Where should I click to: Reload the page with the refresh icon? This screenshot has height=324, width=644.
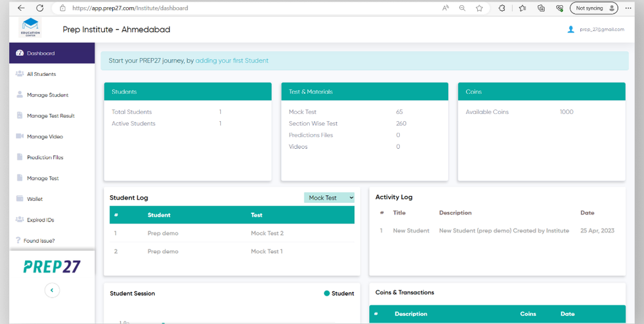(x=40, y=8)
